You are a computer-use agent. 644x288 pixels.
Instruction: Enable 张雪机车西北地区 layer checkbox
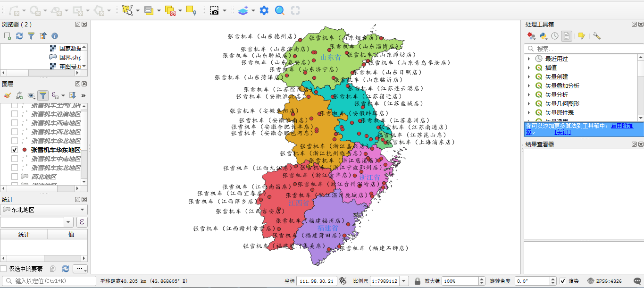coord(15,132)
